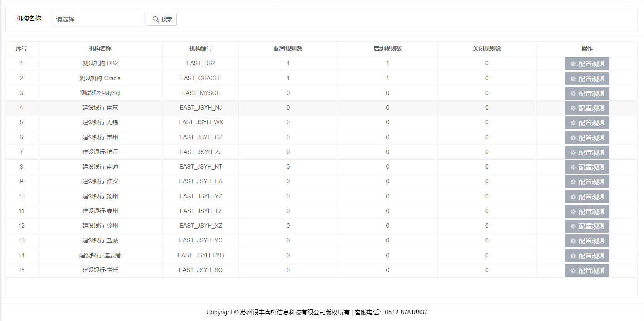Select the 建设银行-常州 name cell

[100, 137]
